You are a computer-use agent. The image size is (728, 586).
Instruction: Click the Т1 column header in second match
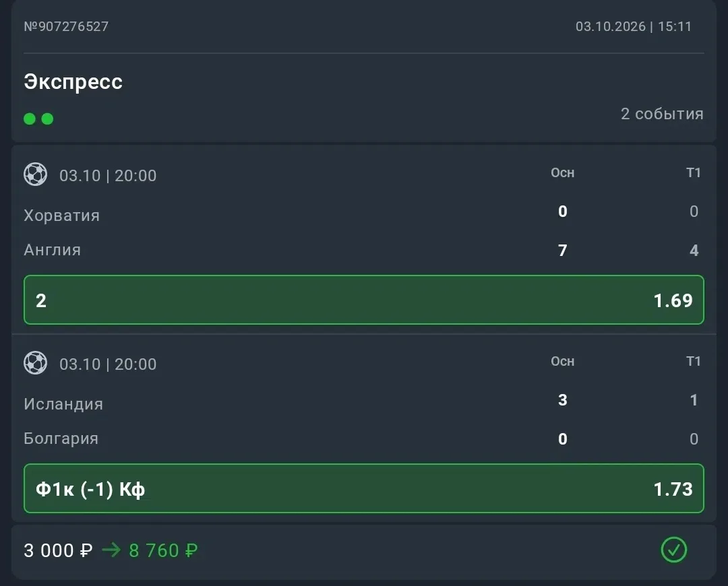tap(693, 361)
